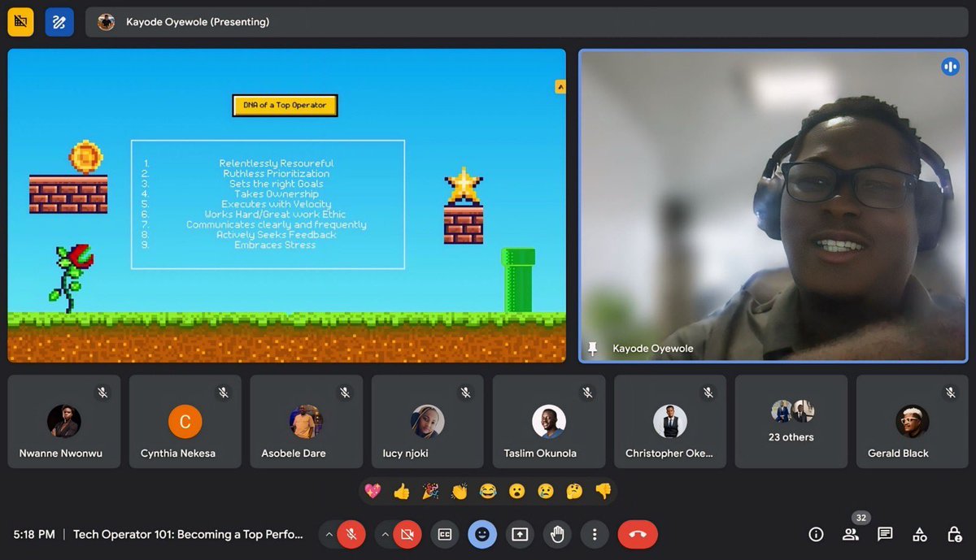Send the sparkling heart reaction

(373, 491)
